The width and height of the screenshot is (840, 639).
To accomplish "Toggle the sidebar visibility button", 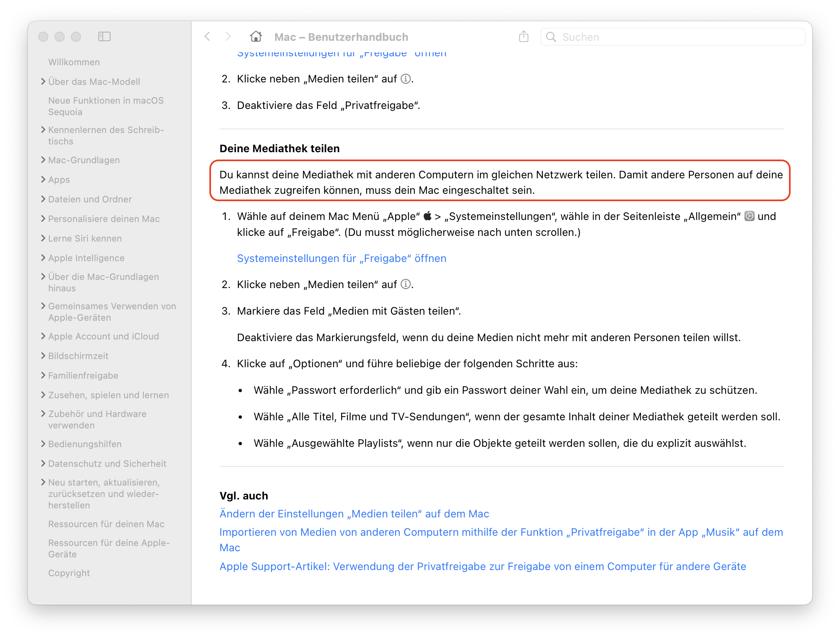I will [104, 37].
